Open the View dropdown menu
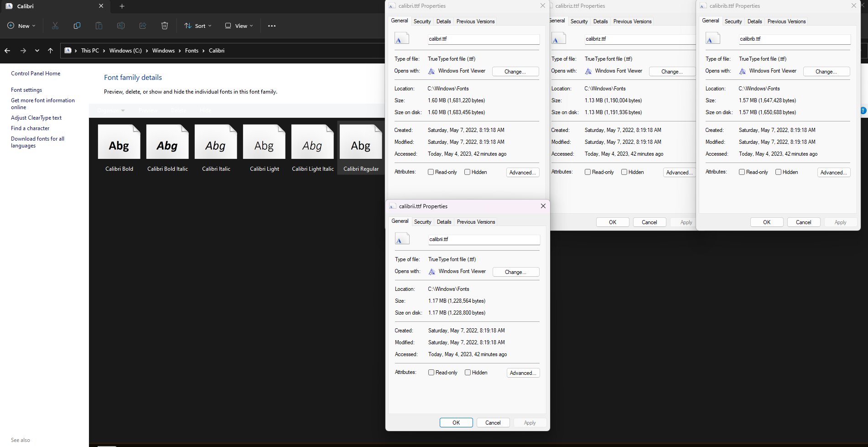Screen dimensions: 868x447 tap(239, 26)
